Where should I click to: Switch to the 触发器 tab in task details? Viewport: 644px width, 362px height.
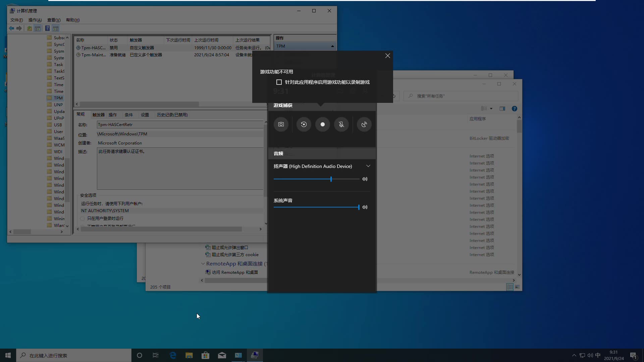pyautogui.click(x=98, y=115)
